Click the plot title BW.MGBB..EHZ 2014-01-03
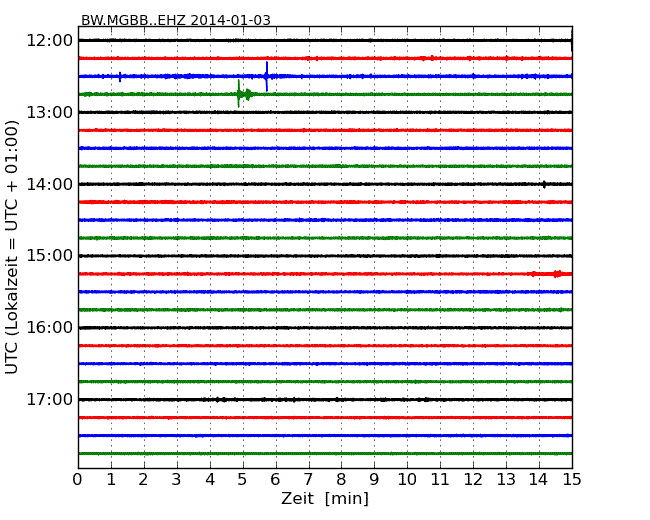 coord(176,20)
